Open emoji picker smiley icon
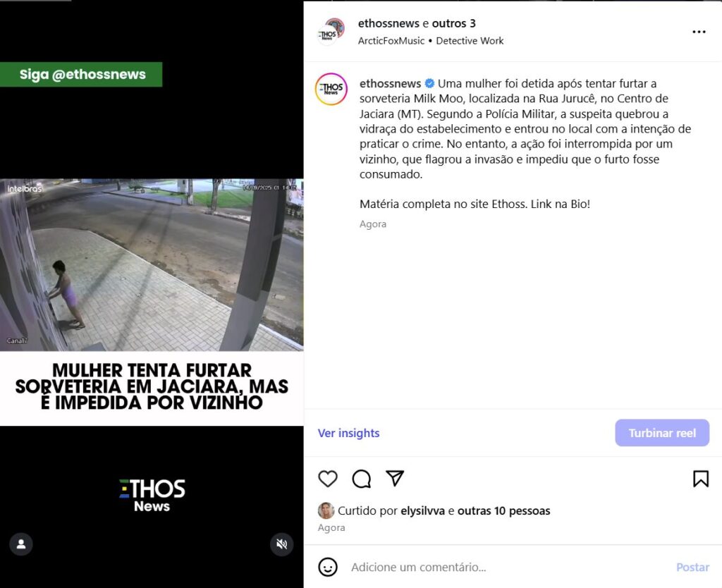The width and height of the screenshot is (722, 588). (x=328, y=567)
